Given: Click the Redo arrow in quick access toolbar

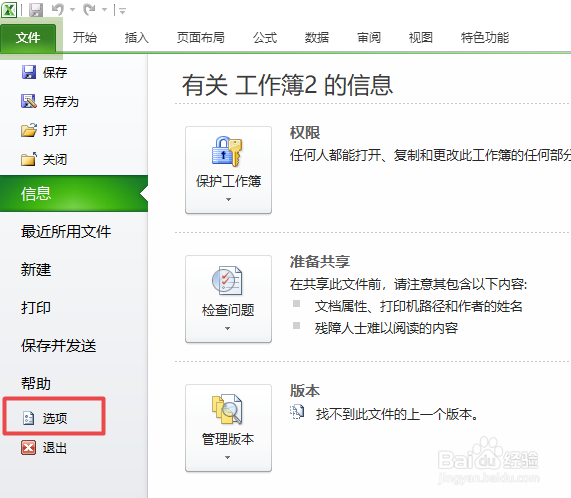Looking at the screenshot, I should click(89, 9).
